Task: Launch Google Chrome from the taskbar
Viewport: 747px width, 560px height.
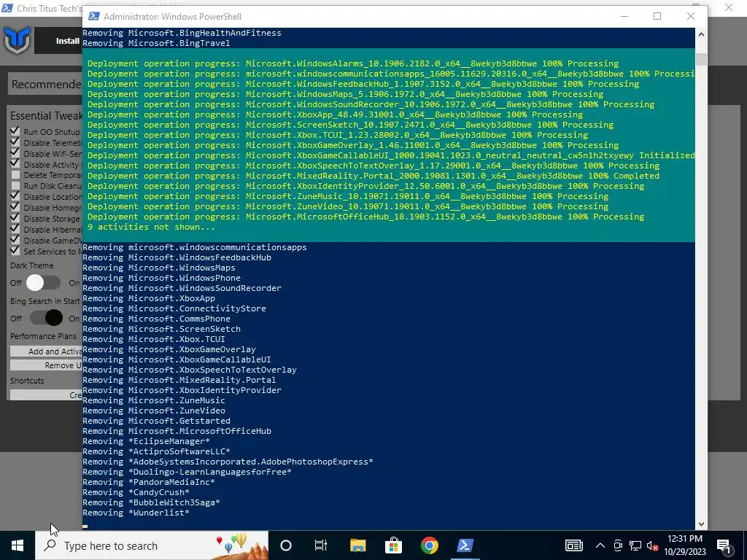Action: coord(429,545)
